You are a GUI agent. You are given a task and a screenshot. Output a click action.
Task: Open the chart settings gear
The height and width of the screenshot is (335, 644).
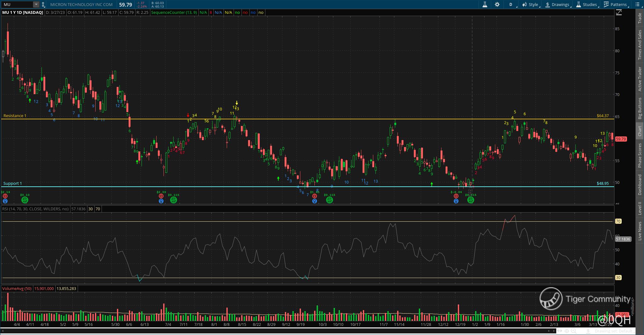(x=497, y=4)
